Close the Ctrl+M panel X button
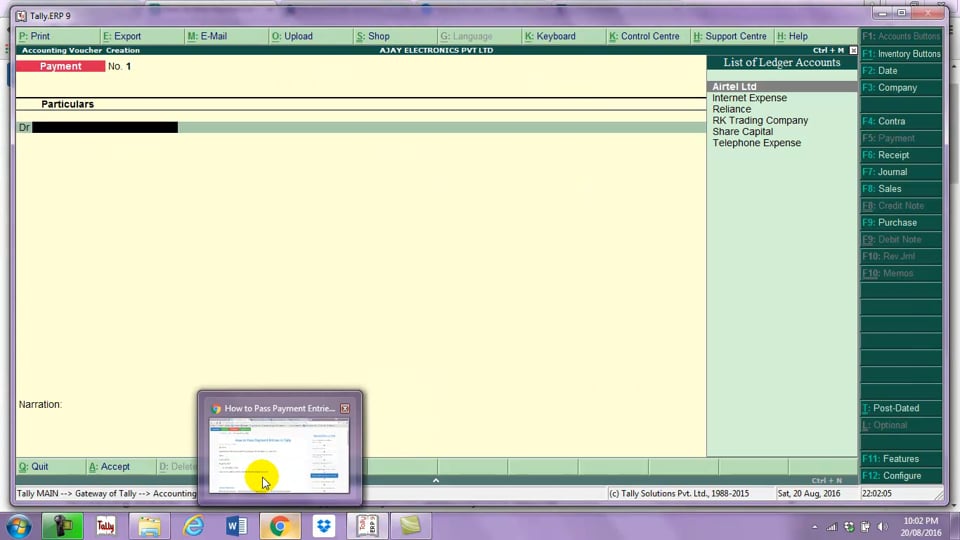Viewport: 960px width, 540px height. point(853,50)
